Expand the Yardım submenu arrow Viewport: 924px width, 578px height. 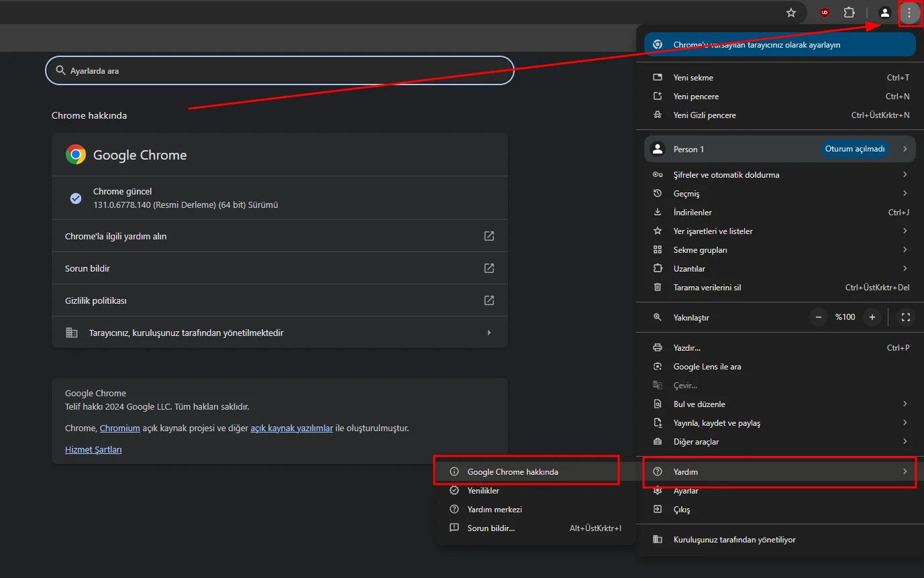point(905,471)
